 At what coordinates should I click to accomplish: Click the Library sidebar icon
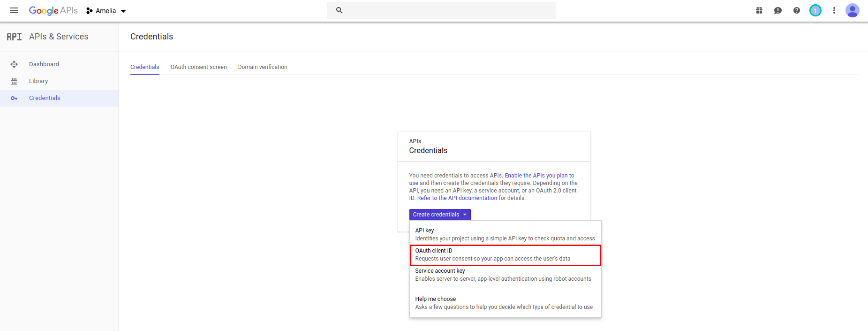coord(14,81)
